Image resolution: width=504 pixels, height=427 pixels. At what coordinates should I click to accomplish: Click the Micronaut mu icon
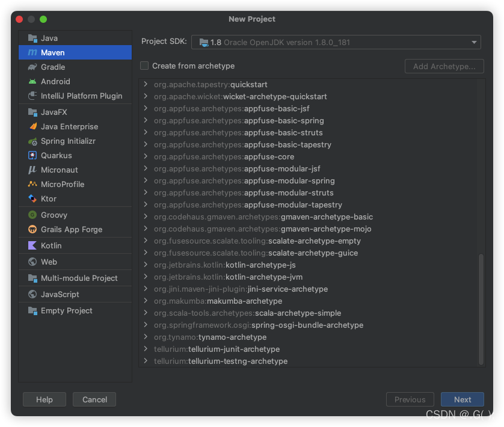tap(32, 170)
